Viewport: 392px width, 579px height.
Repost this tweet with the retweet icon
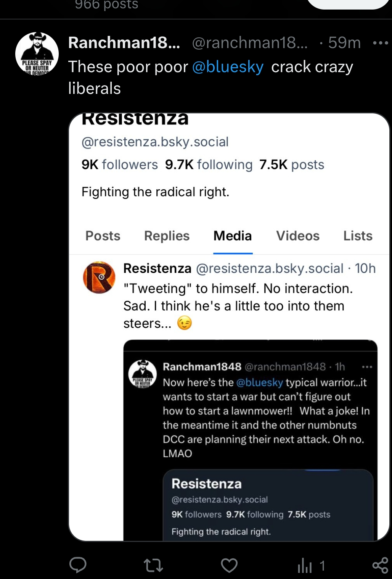tap(153, 565)
